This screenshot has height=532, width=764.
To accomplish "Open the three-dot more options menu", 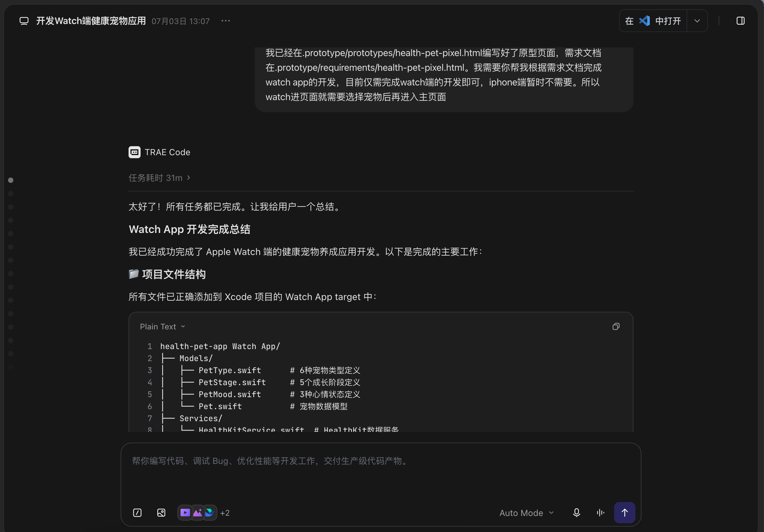I will [x=226, y=21].
